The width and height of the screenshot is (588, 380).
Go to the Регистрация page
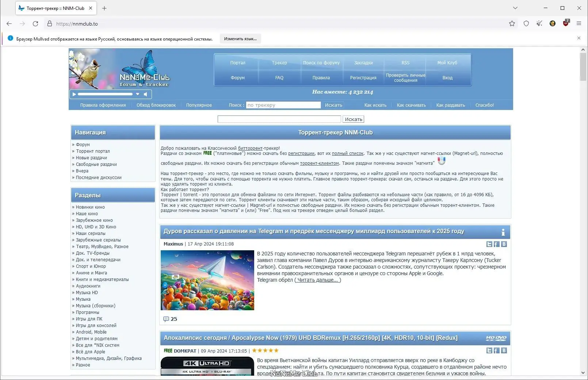point(363,78)
